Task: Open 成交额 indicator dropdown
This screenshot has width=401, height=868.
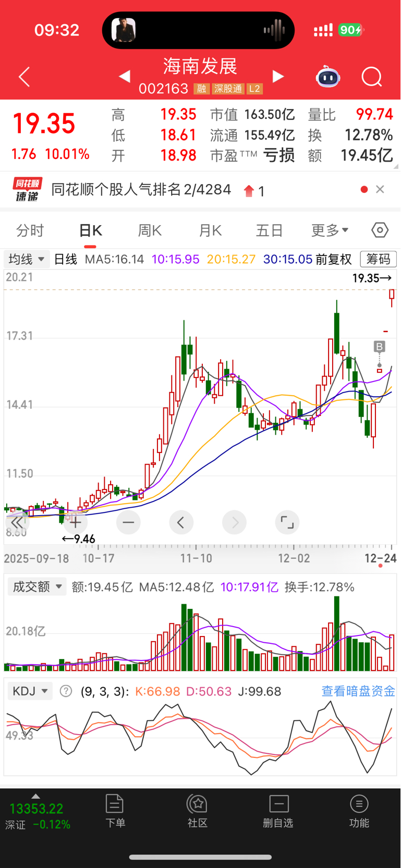Action: click(37, 586)
